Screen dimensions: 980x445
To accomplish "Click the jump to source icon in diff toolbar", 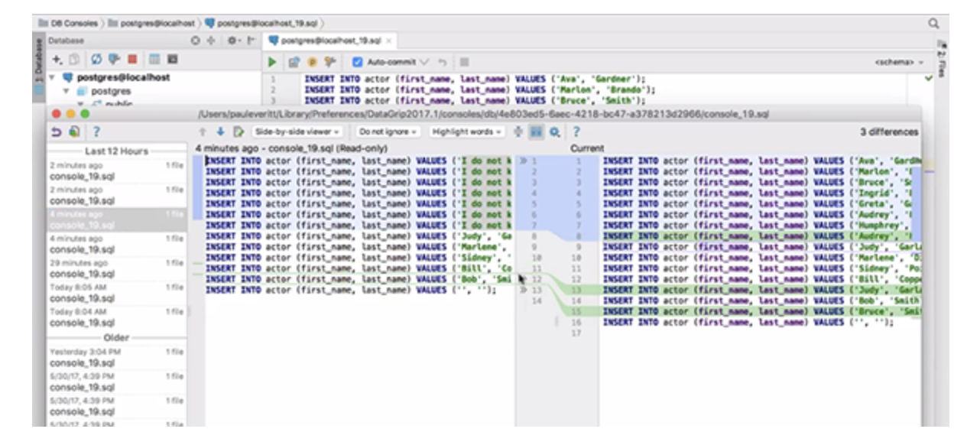I will [x=238, y=132].
